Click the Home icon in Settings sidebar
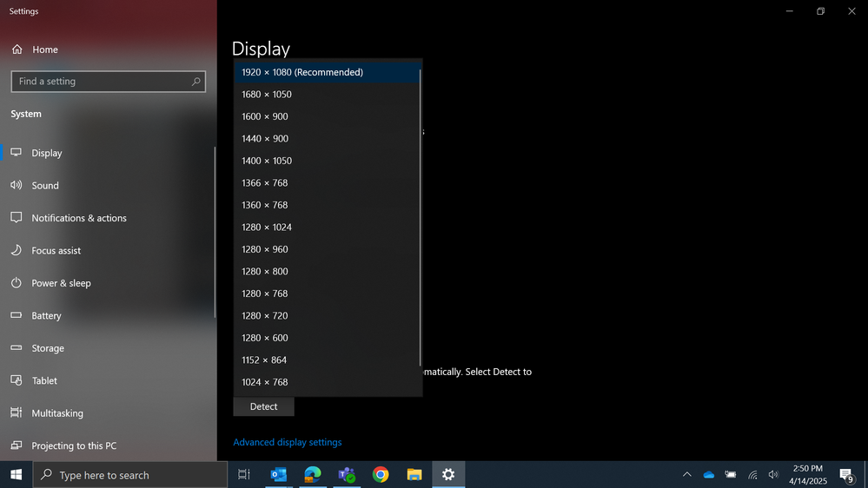This screenshot has width=868, height=488. pyautogui.click(x=17, y=49)
